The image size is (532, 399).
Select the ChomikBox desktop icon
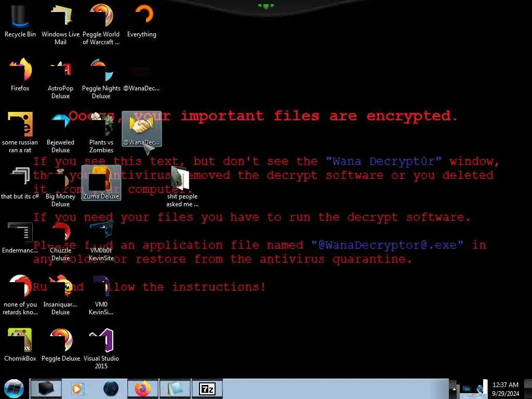point(20,345)
